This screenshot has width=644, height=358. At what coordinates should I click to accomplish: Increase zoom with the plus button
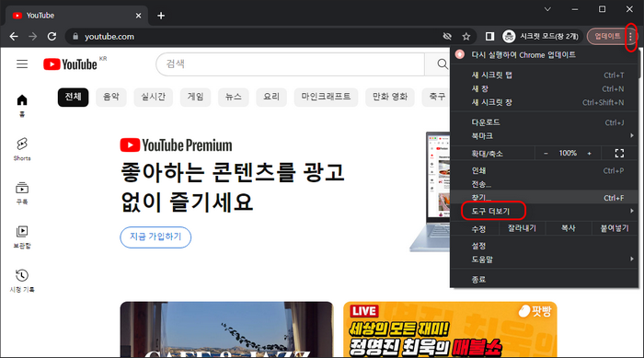click(590, 154)
